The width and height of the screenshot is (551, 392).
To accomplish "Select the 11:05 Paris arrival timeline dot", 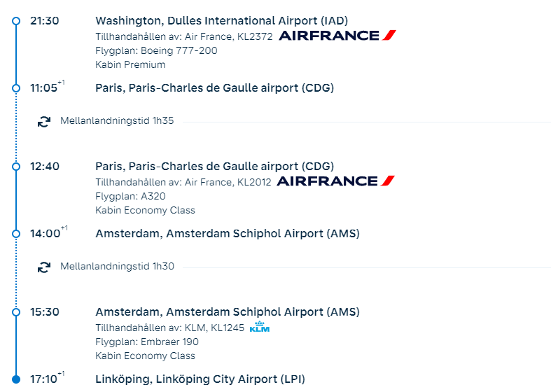I will pos(16,88).
